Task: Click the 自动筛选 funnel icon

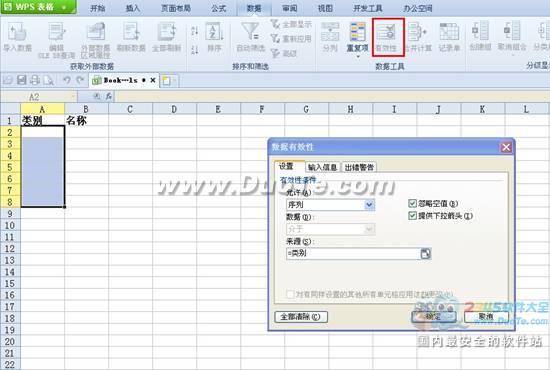Action: pos(250,32)
